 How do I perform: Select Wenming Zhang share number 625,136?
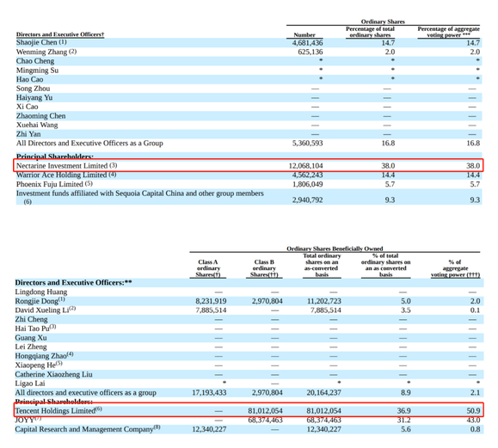(310, 52)
